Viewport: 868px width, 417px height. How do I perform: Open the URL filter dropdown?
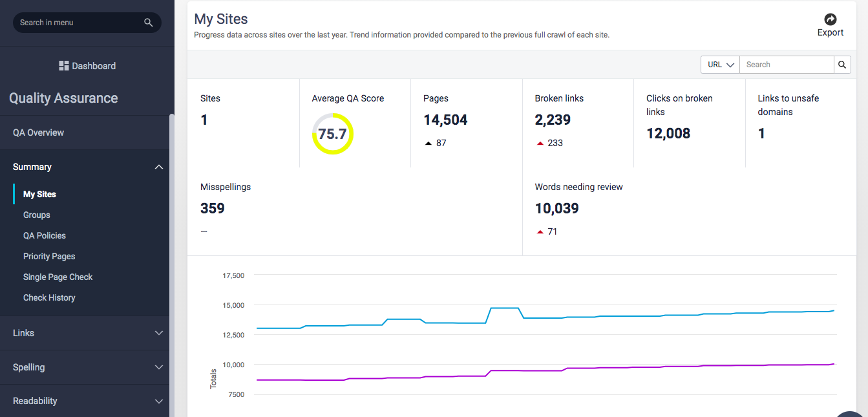(x=721, y=65)
